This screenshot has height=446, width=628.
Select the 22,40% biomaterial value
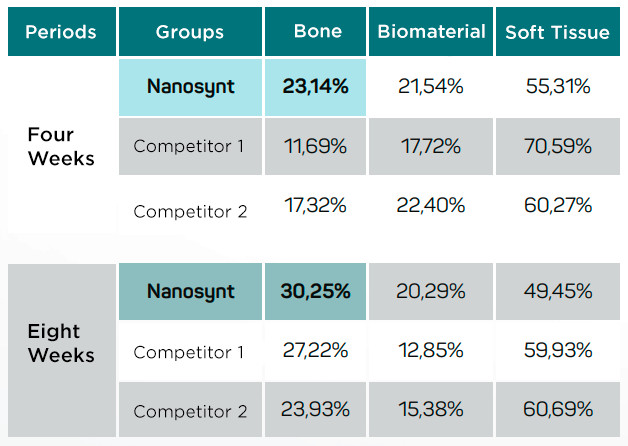click(430, 205)
